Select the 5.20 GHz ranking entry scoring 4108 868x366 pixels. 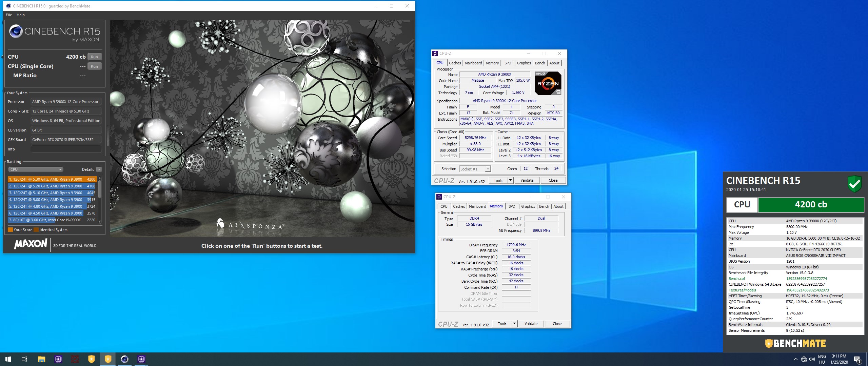[x=52, y=186]
